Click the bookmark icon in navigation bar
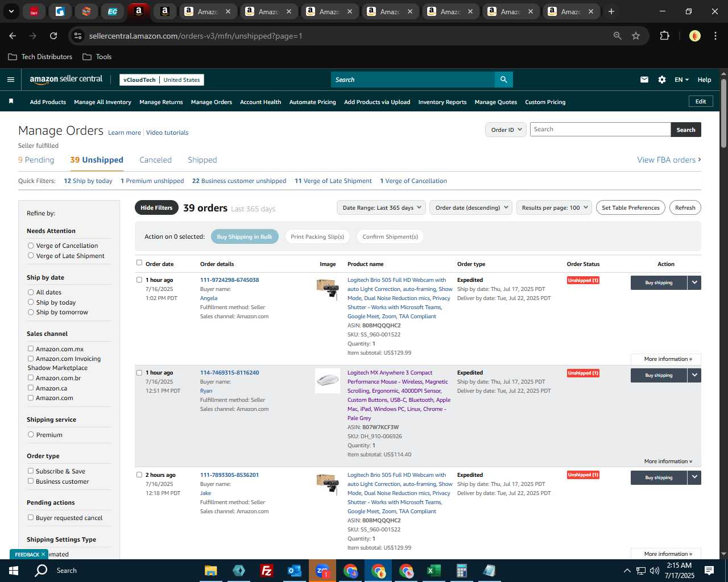 click(11, 102)
